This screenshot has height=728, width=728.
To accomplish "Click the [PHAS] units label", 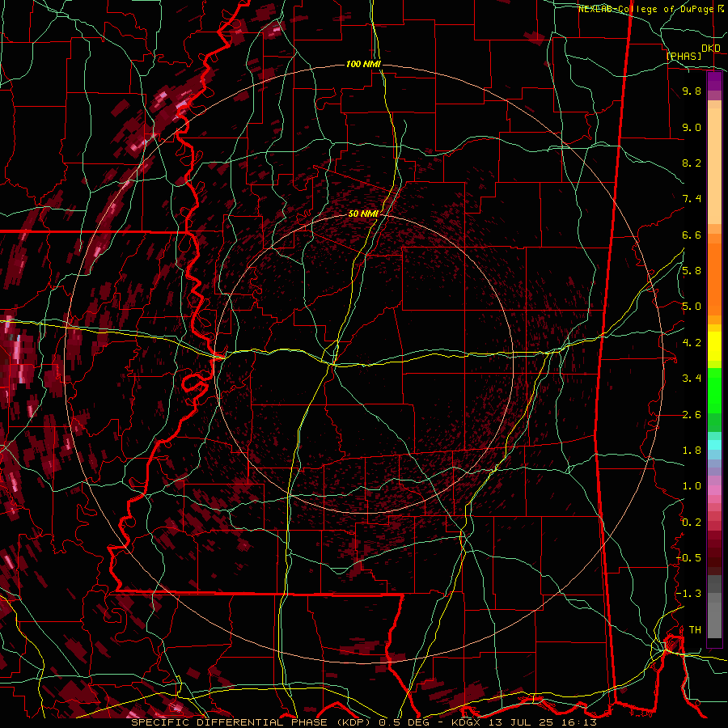I will [x=684, y=57].
